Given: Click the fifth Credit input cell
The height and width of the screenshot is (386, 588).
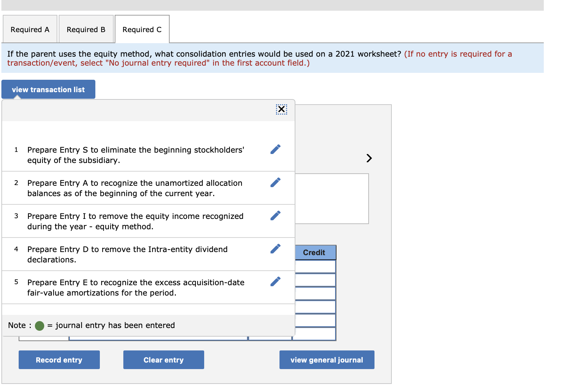Looking at the screenshot, I should point(315,320).
